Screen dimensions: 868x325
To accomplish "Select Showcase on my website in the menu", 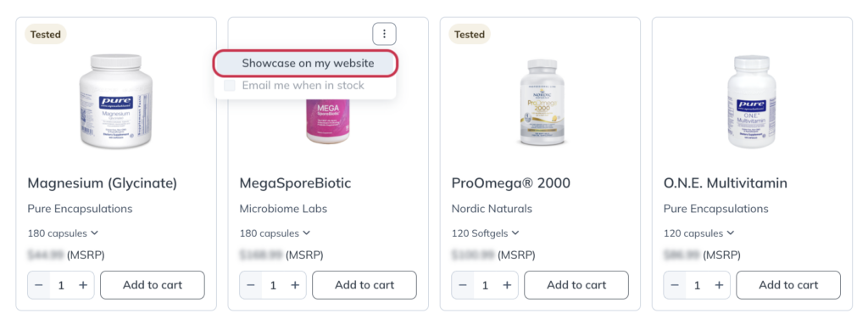I will click(305, 64).
